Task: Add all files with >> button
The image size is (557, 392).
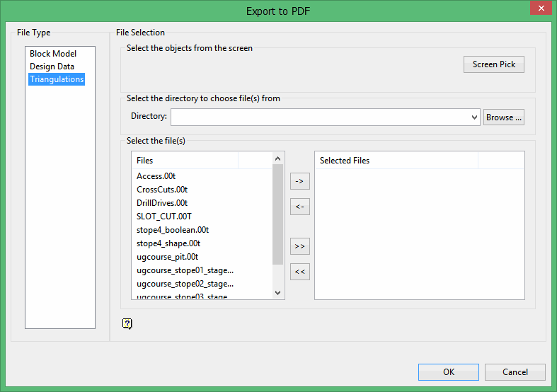Action: point(300,246)
